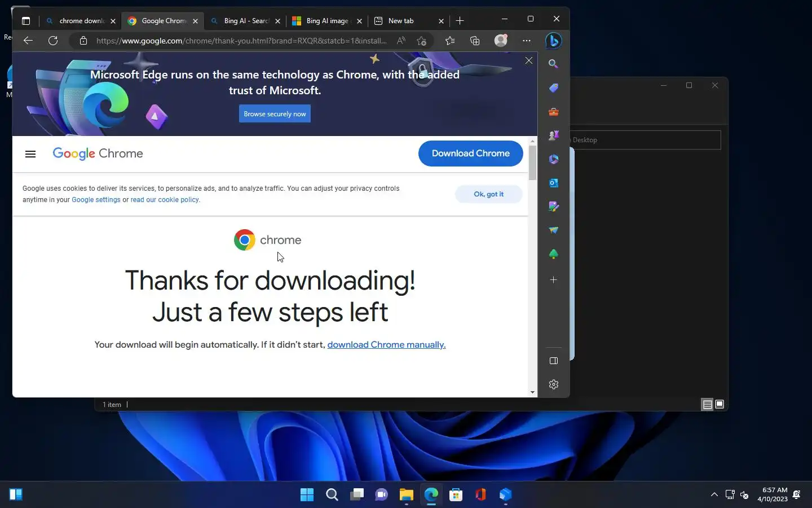
Task: Accept cookies with Ok, got it
Action: pyautogui.click(x=488, y=194)
